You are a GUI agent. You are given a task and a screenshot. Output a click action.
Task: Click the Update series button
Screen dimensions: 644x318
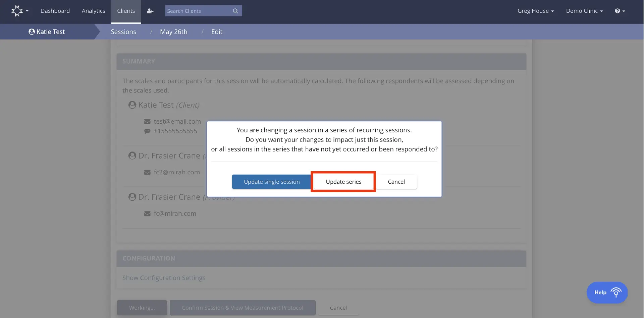coord(343,181)
